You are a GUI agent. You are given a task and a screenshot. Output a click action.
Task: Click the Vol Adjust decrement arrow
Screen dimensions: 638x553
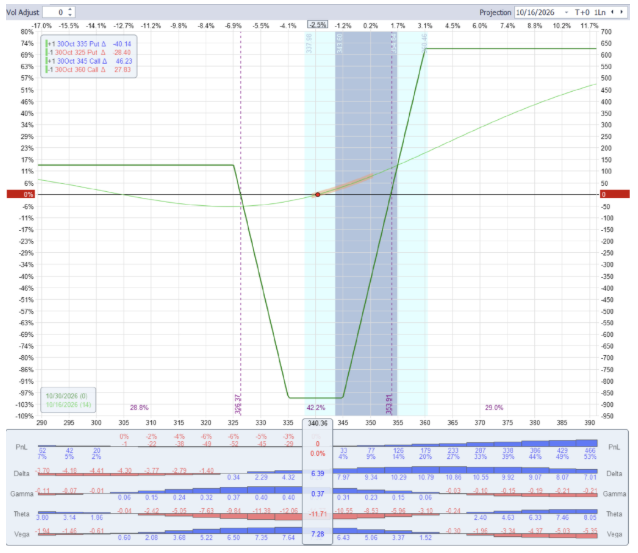[70, 15]
